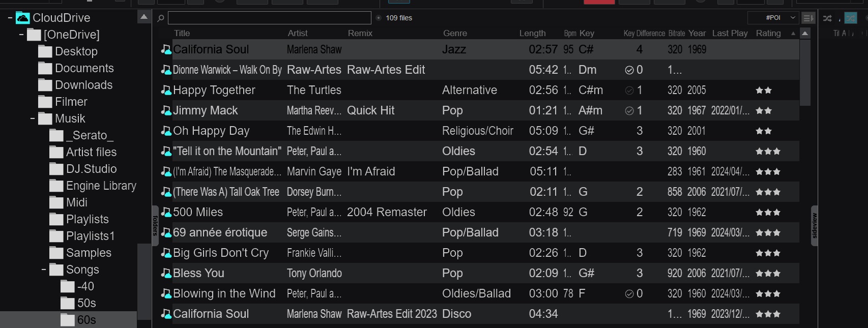Sort tracks by Bpm column header
This screenshot has height=328, width=868.
[570, 33]
